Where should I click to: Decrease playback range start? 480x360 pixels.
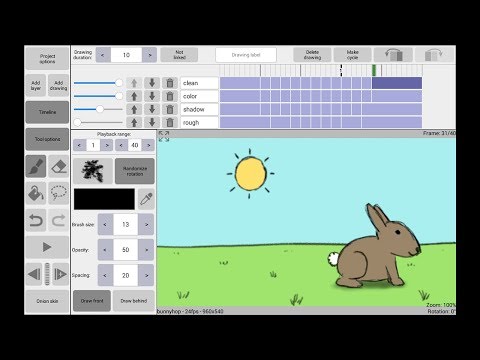click(x=79, y=145)
